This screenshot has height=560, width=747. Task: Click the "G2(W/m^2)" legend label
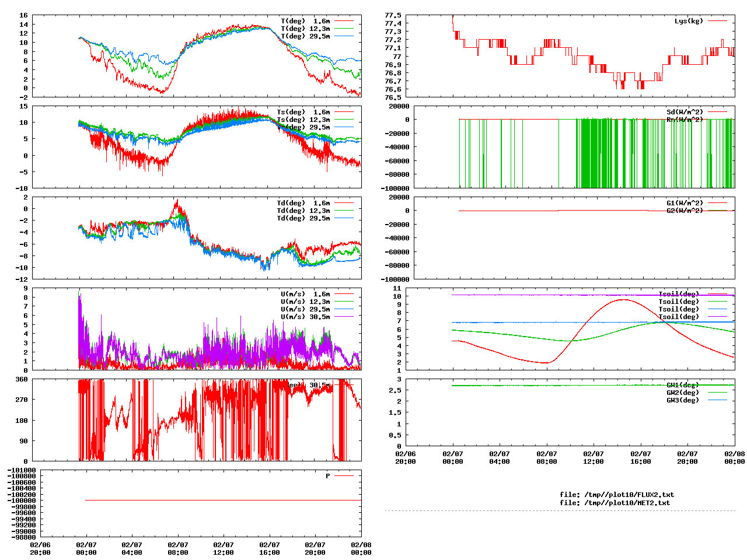(x=685, y=211)
